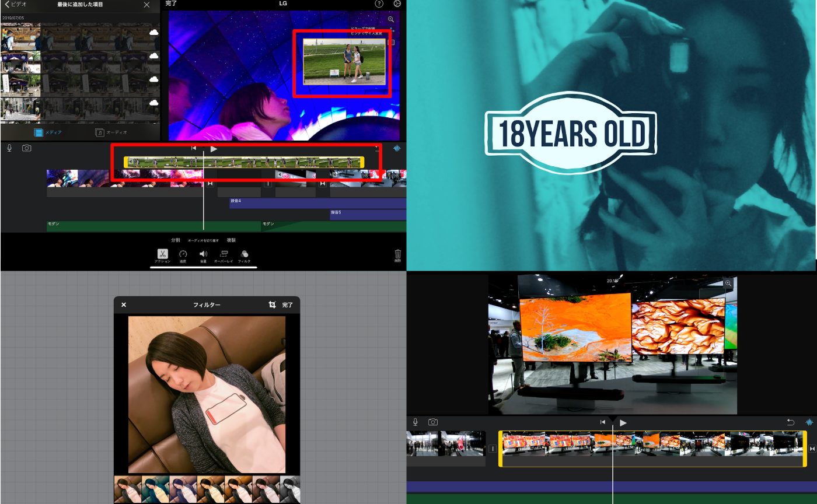The width and height of the screenshot is (817, 504).
Task: Close the 最後に追加した項目 media browser
Action: [x=146, y=5]
